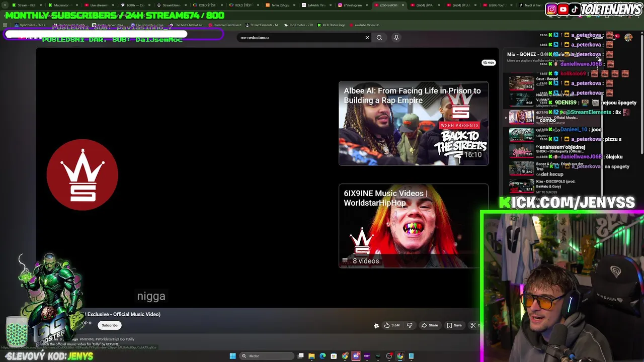Save the video to a playlist

[454, 325]
